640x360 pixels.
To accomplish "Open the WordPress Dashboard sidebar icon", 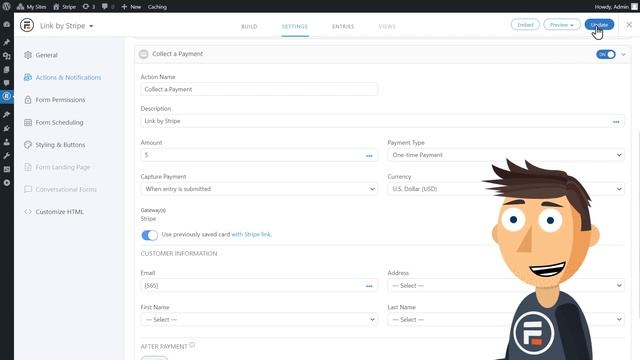I will (7, 24).
